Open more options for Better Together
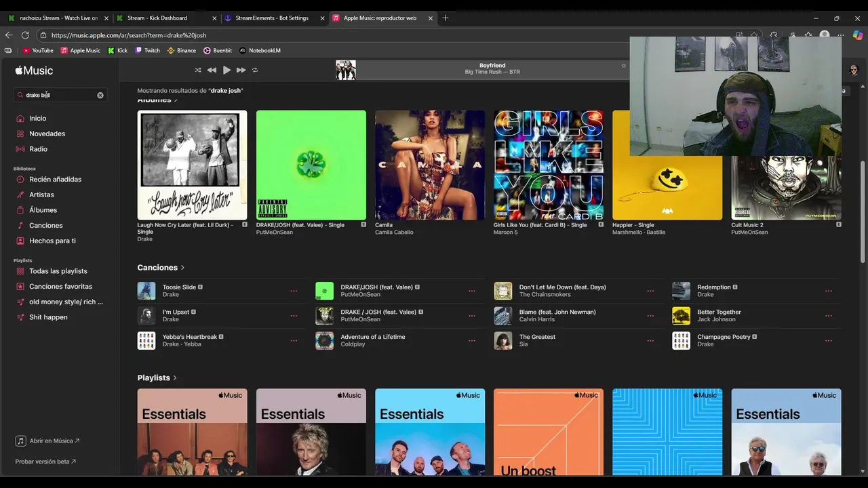The width and height of the screenshot is (868, 488). 829,316
